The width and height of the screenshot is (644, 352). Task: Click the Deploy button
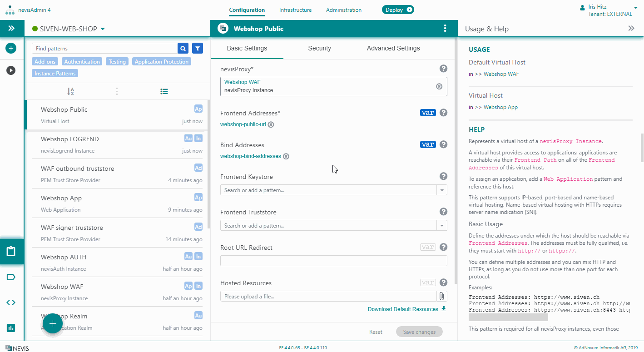point(398,10)
